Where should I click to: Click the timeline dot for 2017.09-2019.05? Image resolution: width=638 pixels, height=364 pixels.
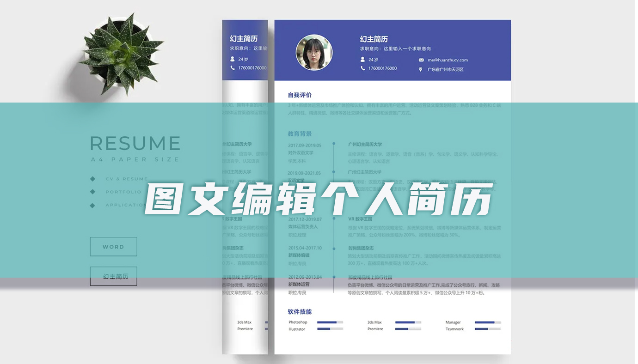coord(334,144)
